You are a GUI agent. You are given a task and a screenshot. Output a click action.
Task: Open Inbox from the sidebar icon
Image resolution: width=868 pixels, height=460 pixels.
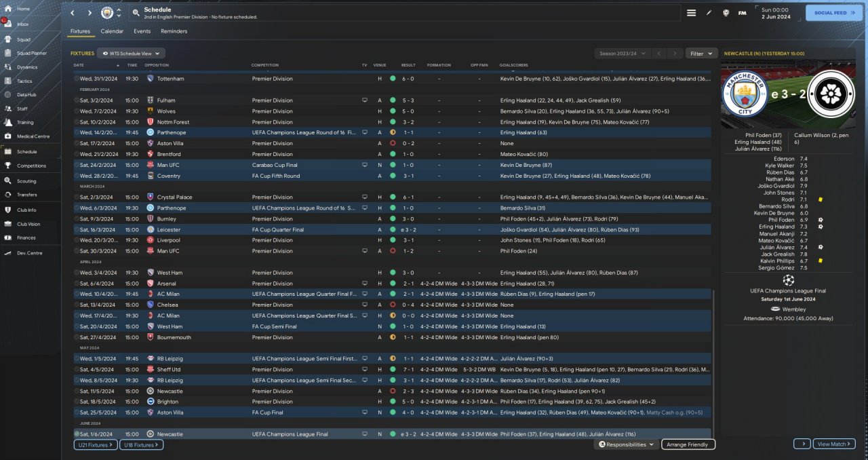tap(8, 24)
